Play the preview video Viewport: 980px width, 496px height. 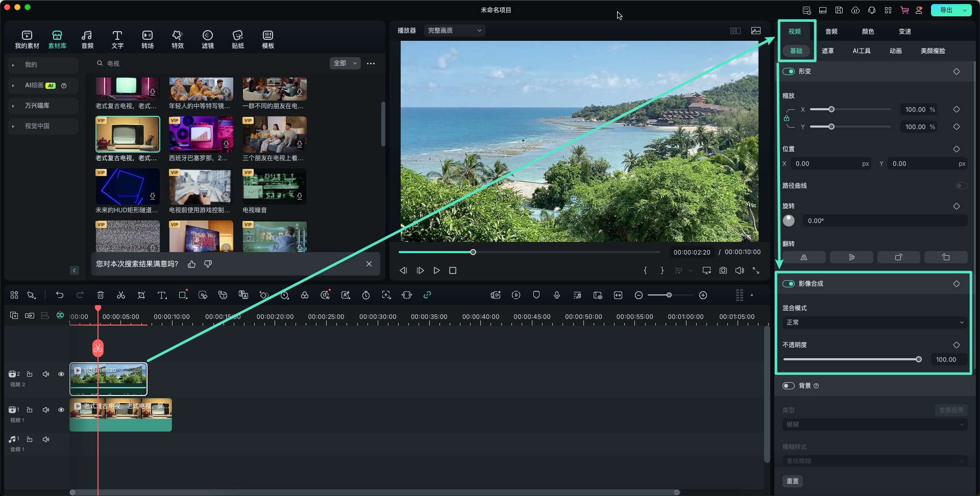point(436,270)
